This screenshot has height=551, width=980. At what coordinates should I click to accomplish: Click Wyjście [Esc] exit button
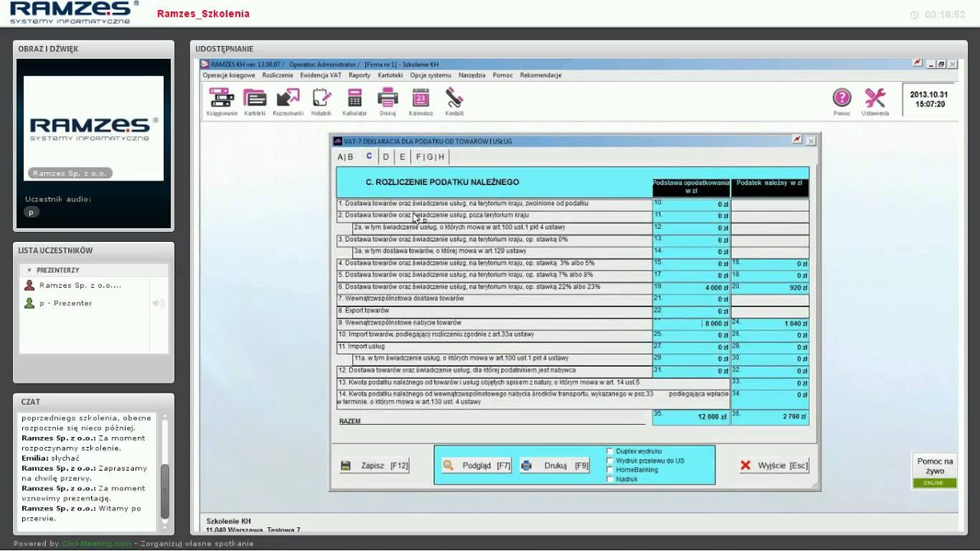pyautogui.click(x=774, y=465)
